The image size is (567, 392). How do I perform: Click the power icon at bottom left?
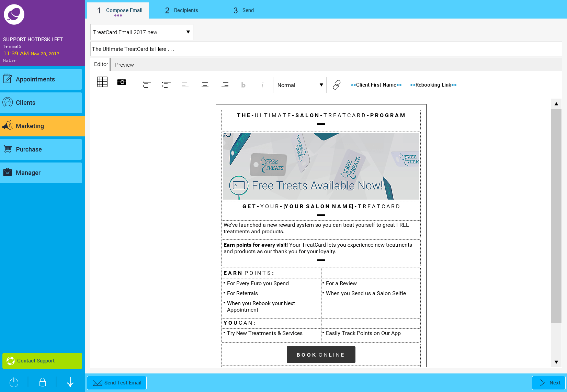[14, 382]
